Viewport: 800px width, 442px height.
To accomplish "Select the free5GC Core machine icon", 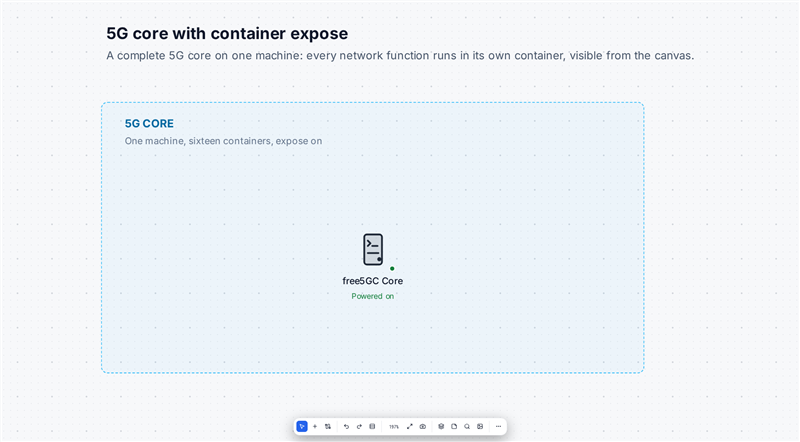I will (373, 250).
